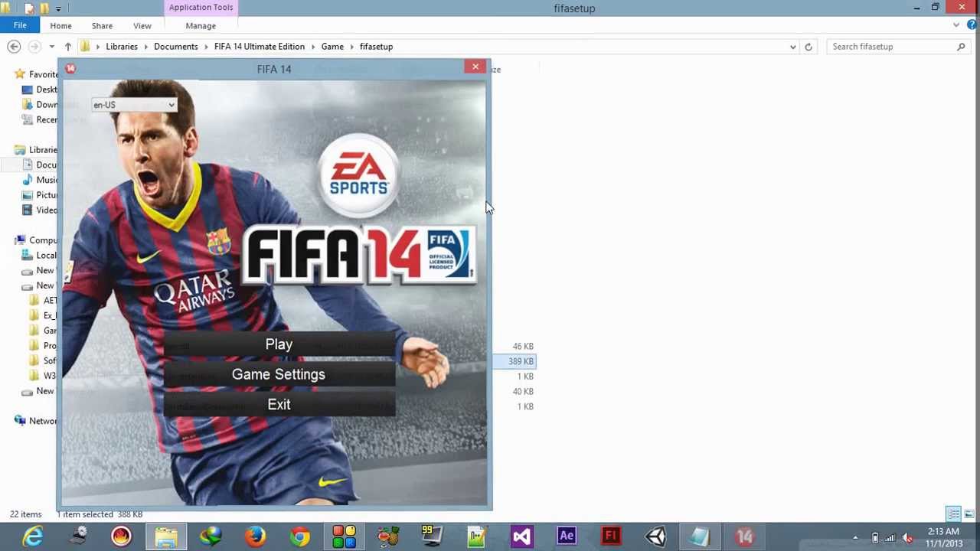The height and width of the screenshot is (551, 980).
Task: Switch to details view layout
Action: (954, 514)
